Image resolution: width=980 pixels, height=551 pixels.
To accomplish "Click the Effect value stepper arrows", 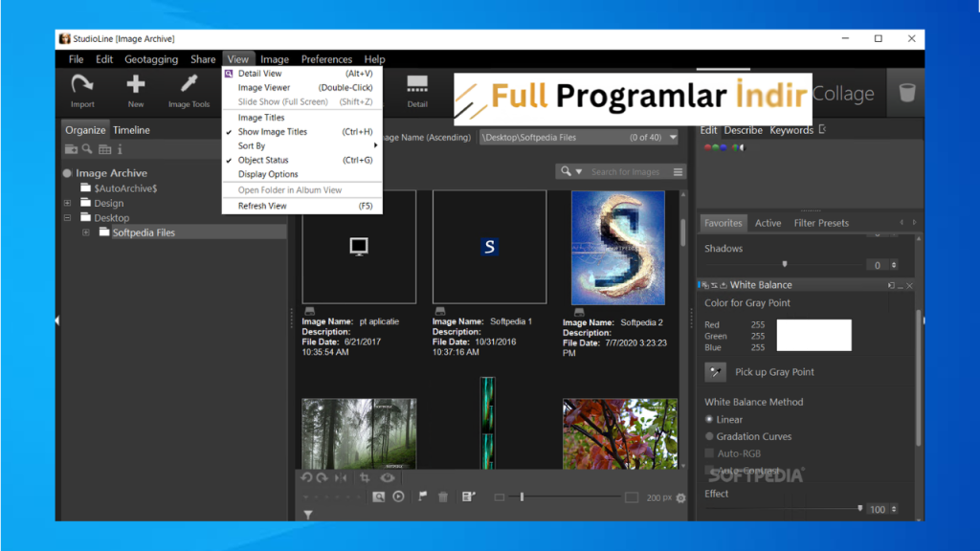I will (x=895, y=509).
